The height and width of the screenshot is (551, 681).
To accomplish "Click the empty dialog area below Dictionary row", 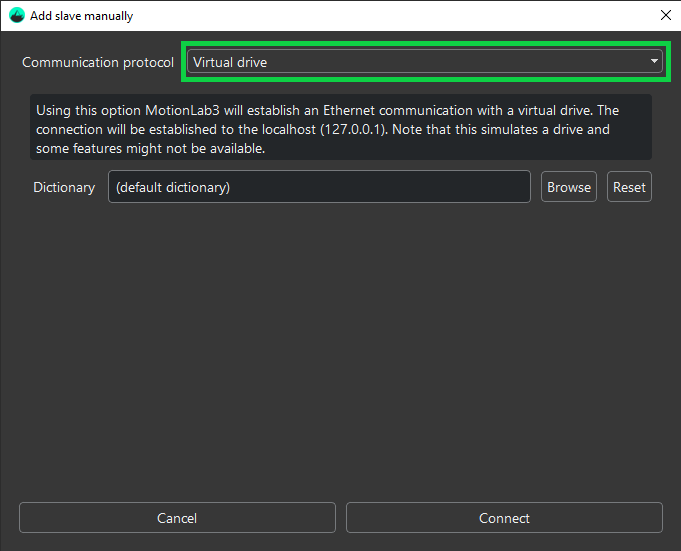I will pyautogui.click(x=340, y=350).
